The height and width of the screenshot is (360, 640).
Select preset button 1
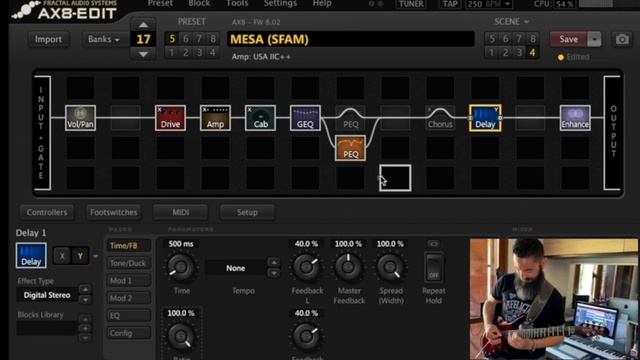pyautogui.click(x=172, y=52)
